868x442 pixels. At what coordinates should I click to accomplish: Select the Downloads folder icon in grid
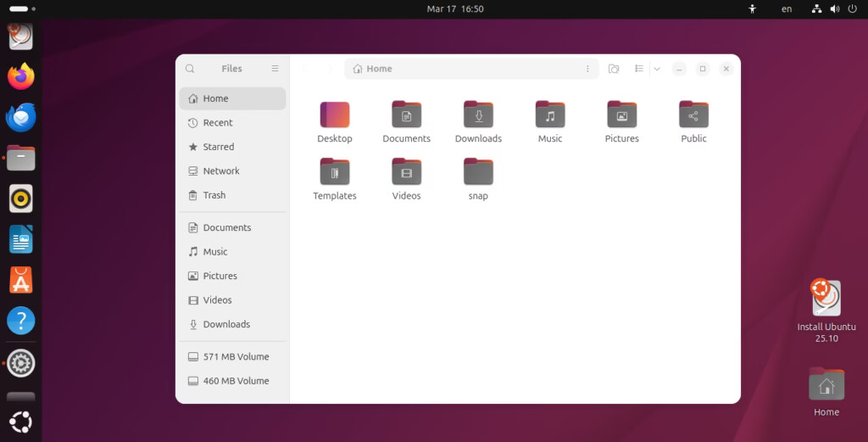(x=478, y=115)
